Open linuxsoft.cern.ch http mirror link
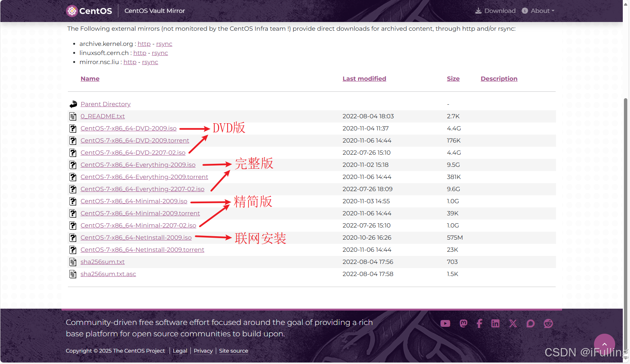 [140, 53]
